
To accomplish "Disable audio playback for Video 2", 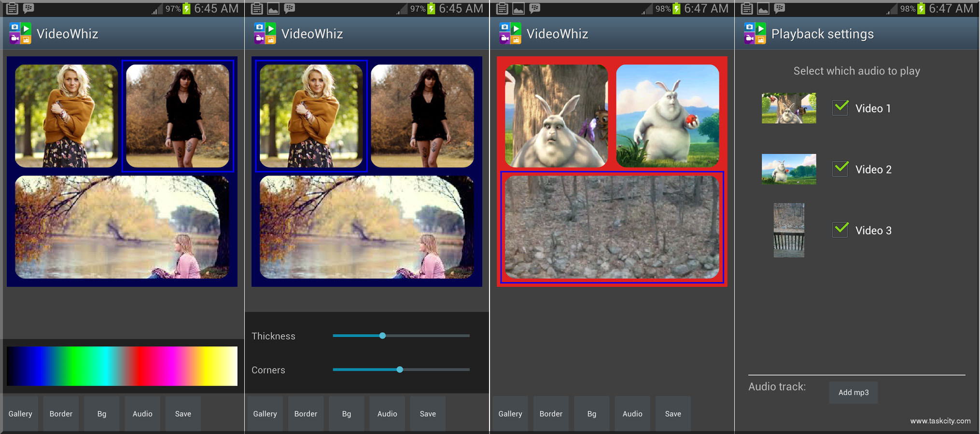I will [840, 169].
